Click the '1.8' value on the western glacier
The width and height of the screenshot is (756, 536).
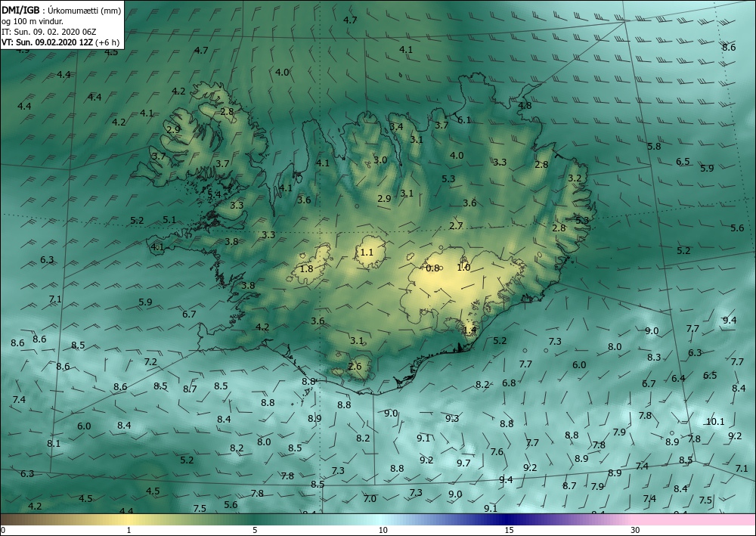(x=307, y=269)
